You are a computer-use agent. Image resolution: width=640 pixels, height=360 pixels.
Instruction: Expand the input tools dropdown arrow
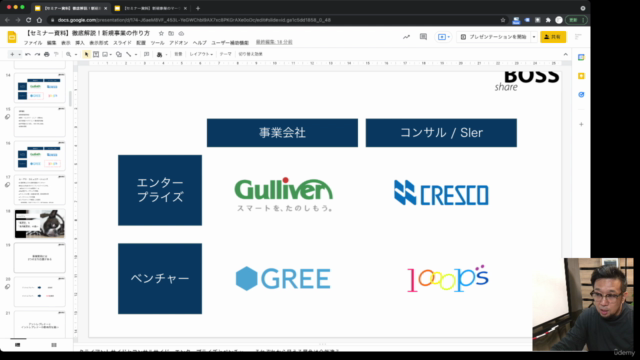click(167, 54)
